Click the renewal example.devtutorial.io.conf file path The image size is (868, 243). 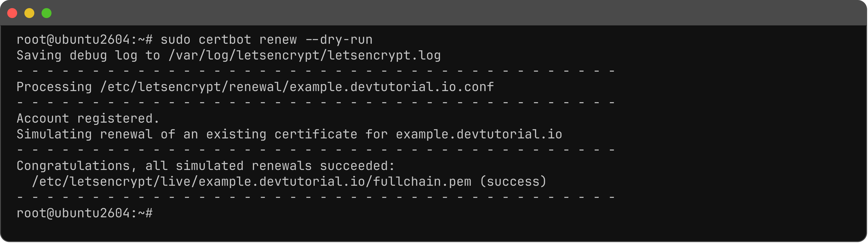click(297, 87)
